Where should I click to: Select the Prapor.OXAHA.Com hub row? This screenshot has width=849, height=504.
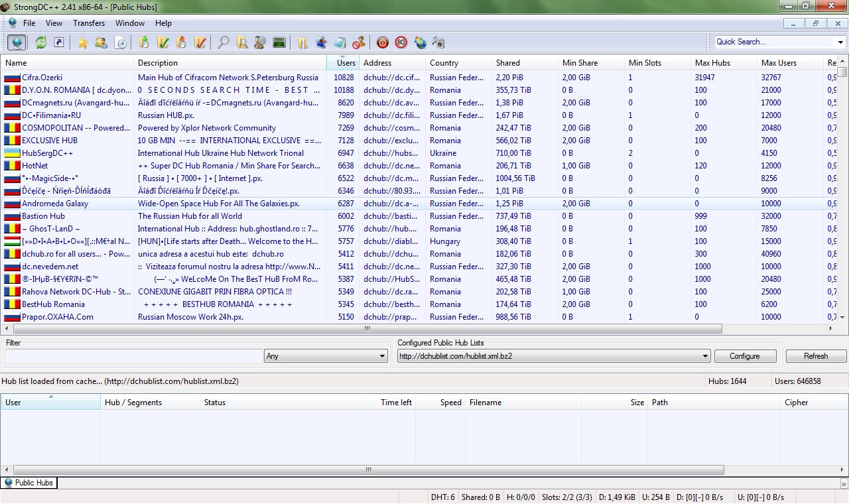(x=419, y=317)
